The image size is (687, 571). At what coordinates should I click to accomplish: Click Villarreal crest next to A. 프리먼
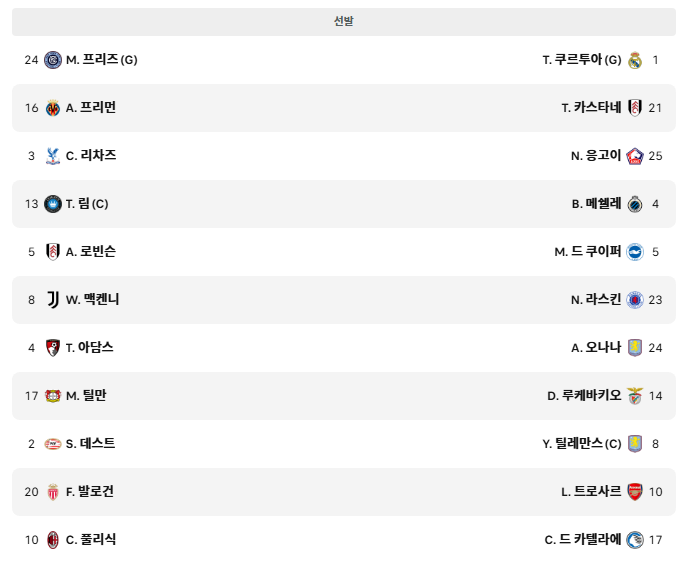[x=53, y=108]
